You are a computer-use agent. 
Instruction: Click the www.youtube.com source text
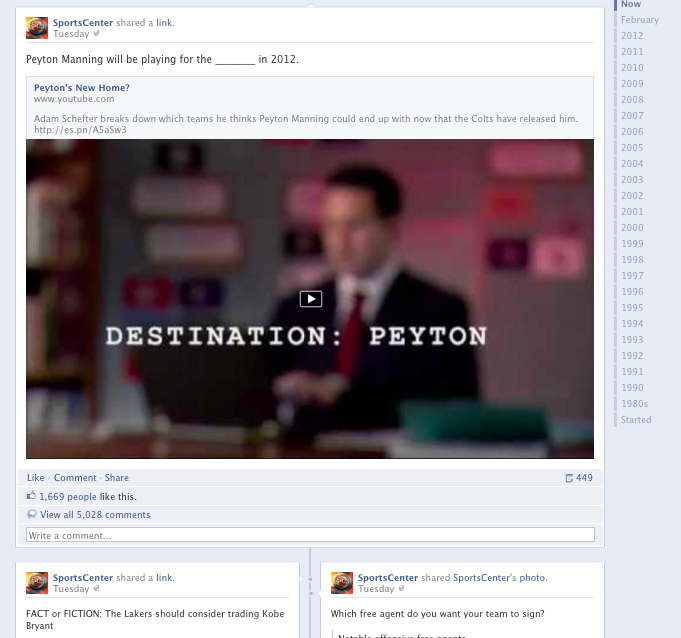tap(74, 99)
